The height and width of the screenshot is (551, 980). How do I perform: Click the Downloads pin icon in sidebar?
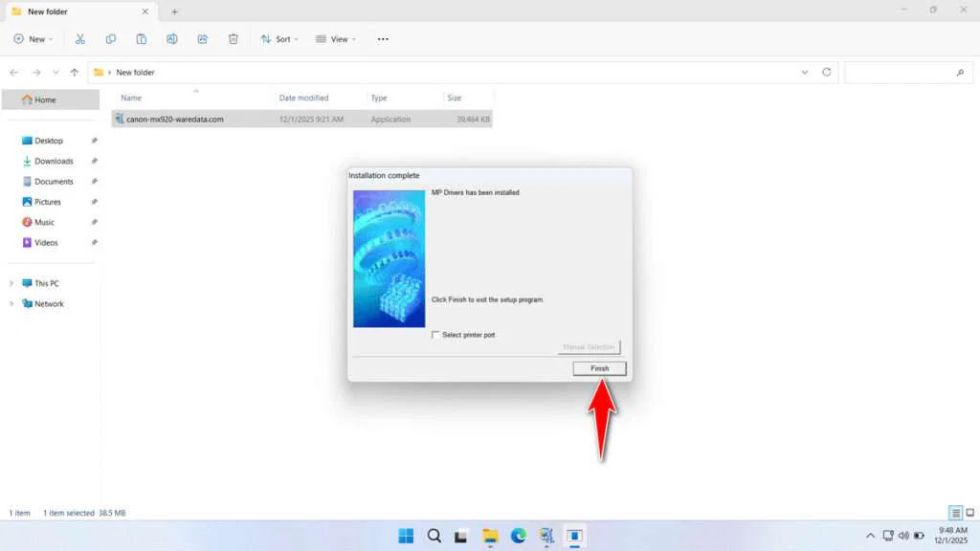point(94,161)
